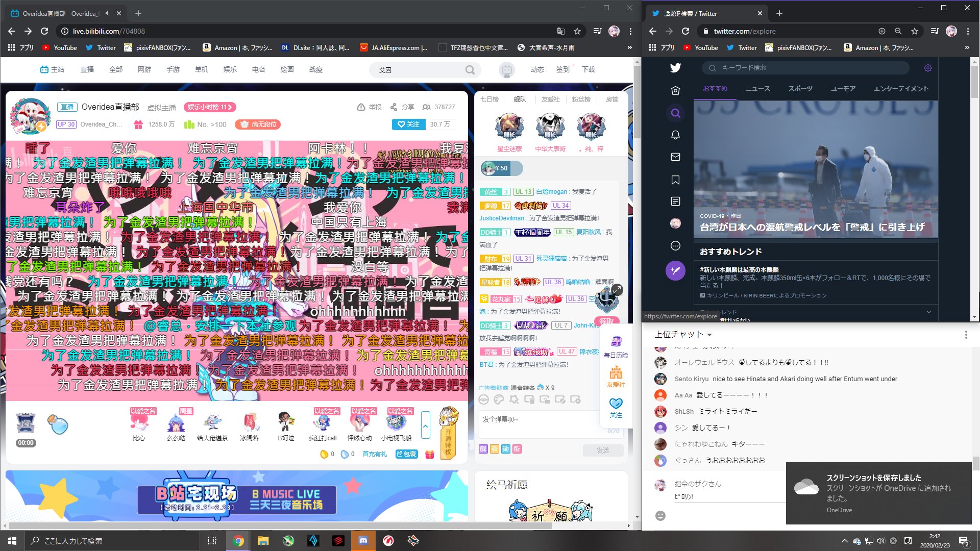Screen dimensions: 980x551
Task: Click the 发送 send button
Action: coord(603,450)
